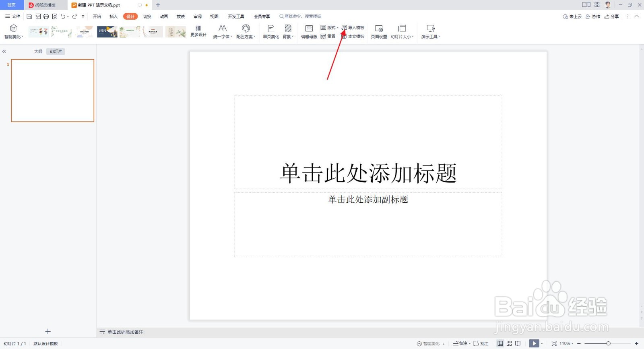Screen dimensions: 644x349
Task: Open the 文件 menu
Action: (x=12, y=17)
